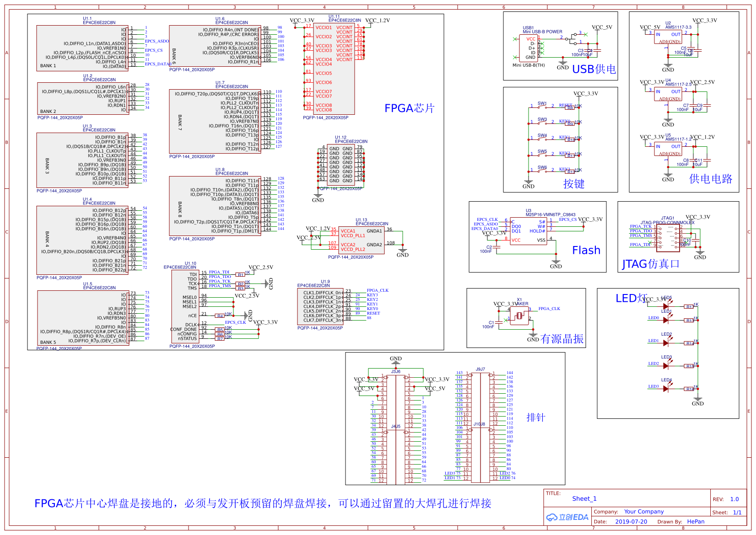Select the "有源晶振" label text
The height and width of the screenshot is (535, 756).
coord(562,339)
